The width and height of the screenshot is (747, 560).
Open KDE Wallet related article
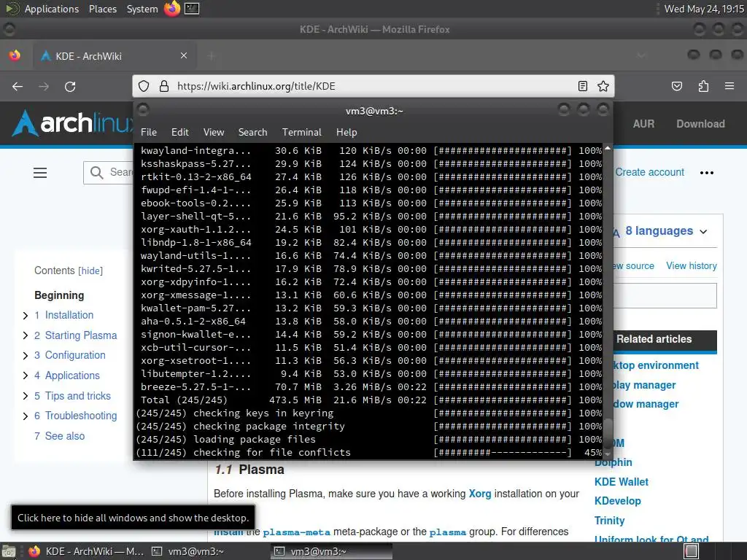coord(622,482)
